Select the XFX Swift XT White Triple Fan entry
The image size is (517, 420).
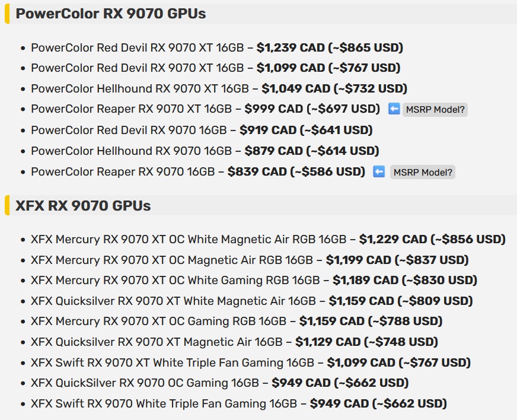(x=251, y=362)
